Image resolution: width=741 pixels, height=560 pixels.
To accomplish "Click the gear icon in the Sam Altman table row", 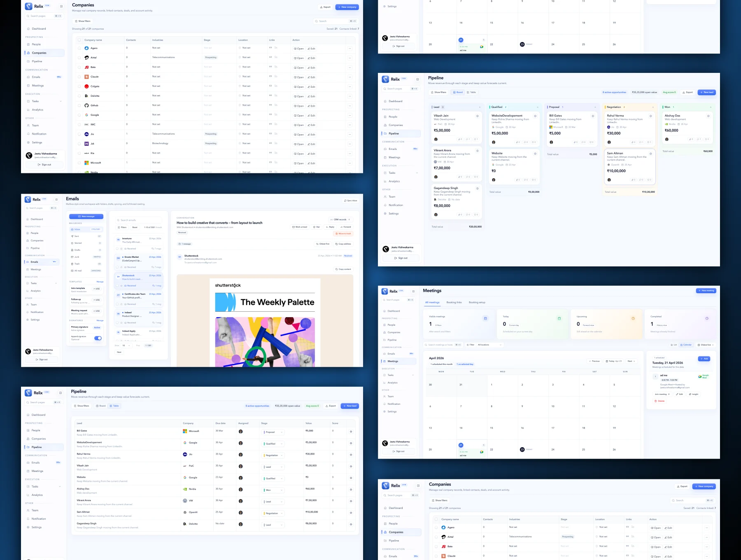I will pos(351,513).
